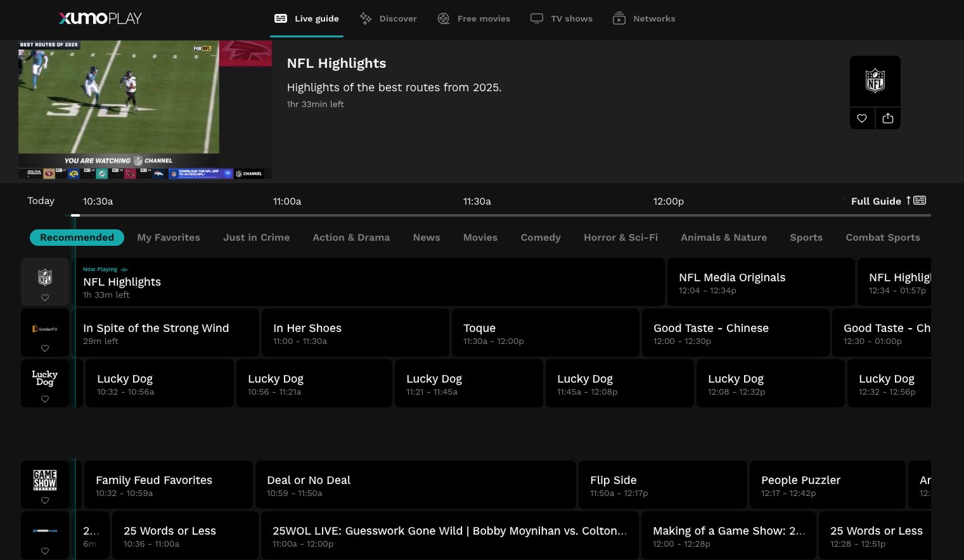Select Making of a Game Show program
964x560 pixels.
click(x=729, y=535)
